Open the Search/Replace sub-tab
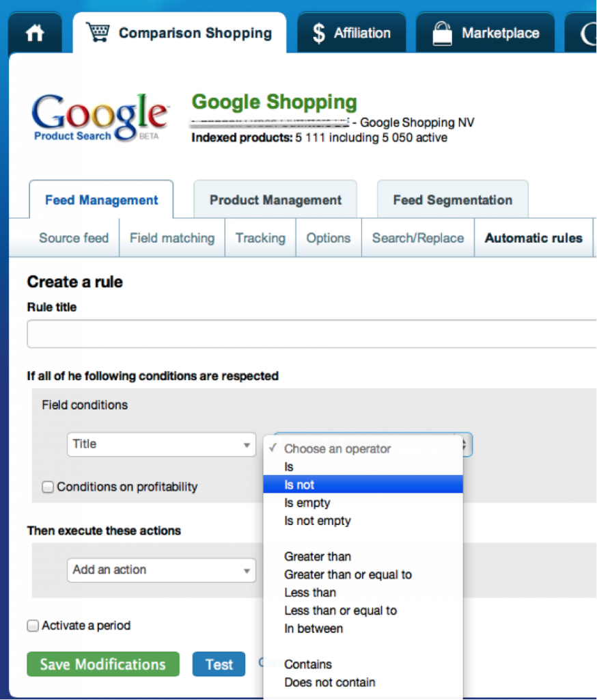 (418, 238)
